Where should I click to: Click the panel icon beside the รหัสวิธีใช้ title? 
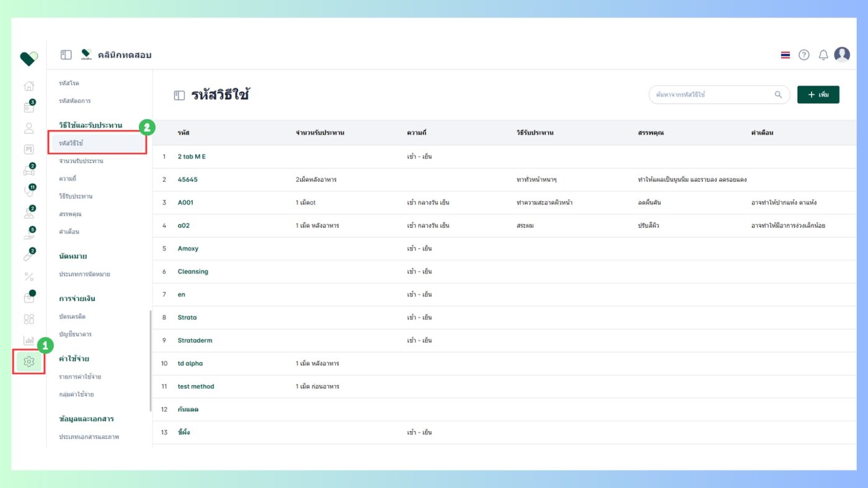pyautogui.click(x=179, y=95)
